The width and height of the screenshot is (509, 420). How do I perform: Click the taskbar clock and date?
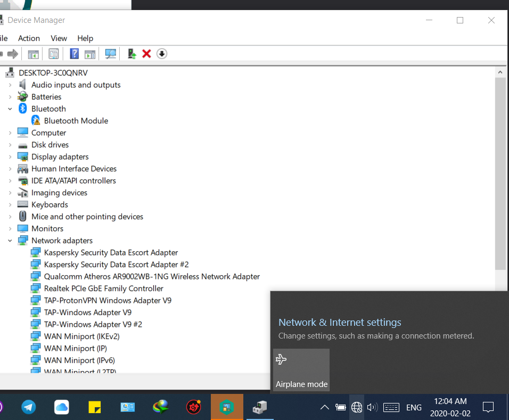450,407
